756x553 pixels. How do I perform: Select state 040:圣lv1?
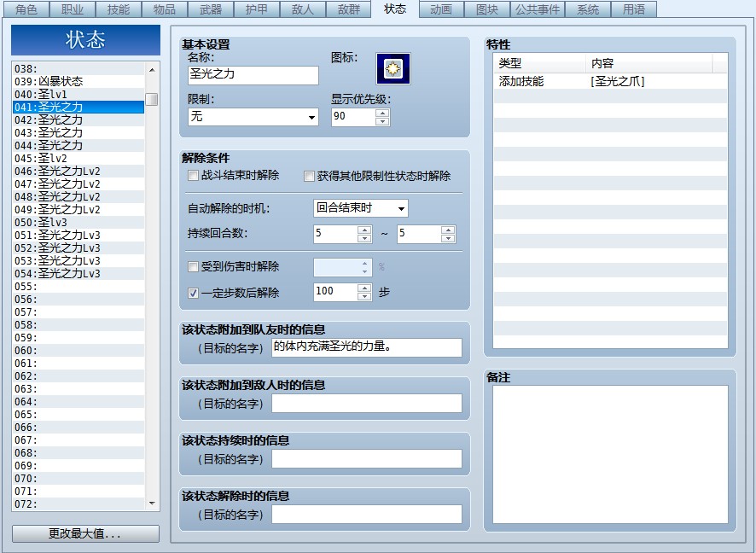point(79,94)
